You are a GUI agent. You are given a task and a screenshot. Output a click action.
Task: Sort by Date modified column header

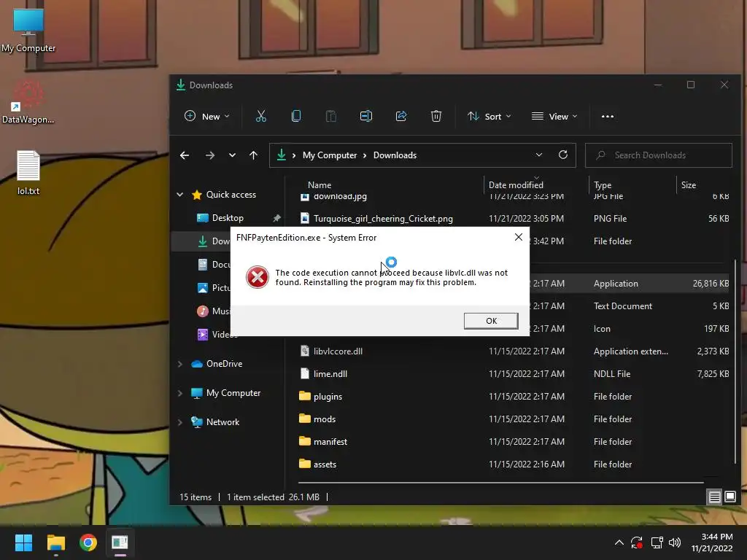516,184
